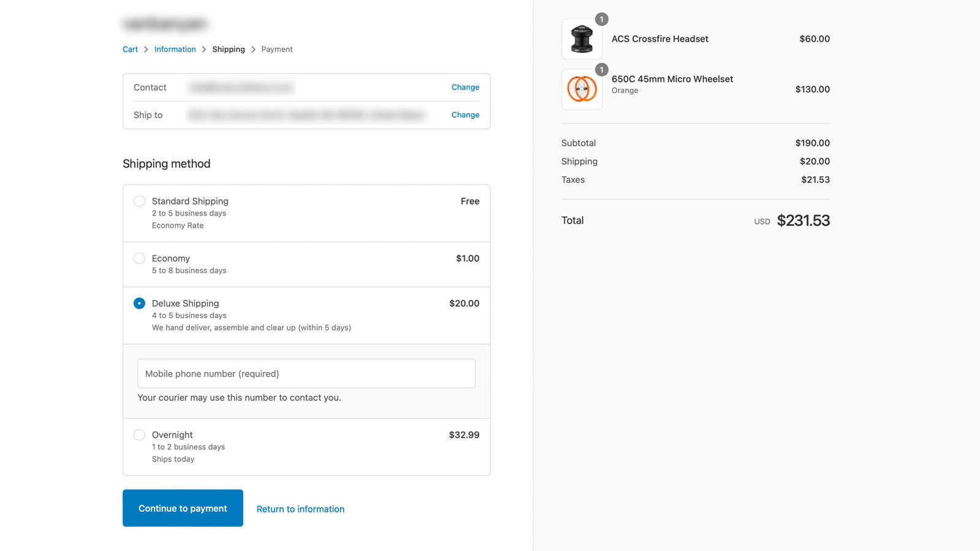The image size is (980, 551).
Task: Click the quantity badge on the wheelset item
Action: coord(601,69)
